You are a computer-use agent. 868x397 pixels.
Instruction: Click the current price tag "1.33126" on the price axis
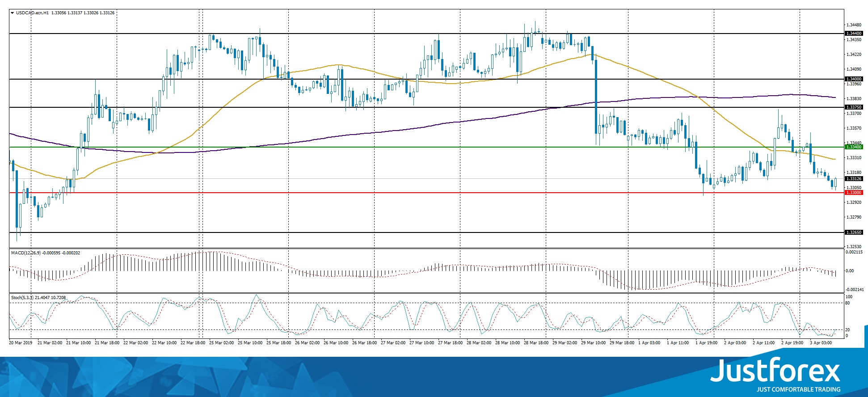tap(854, 179)
